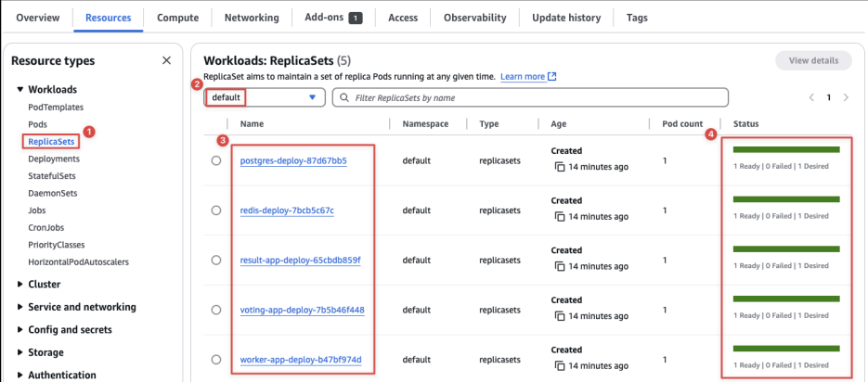868x382 pixels.
Task: Open the default namespace dropdown
Action: coord(265,97)
